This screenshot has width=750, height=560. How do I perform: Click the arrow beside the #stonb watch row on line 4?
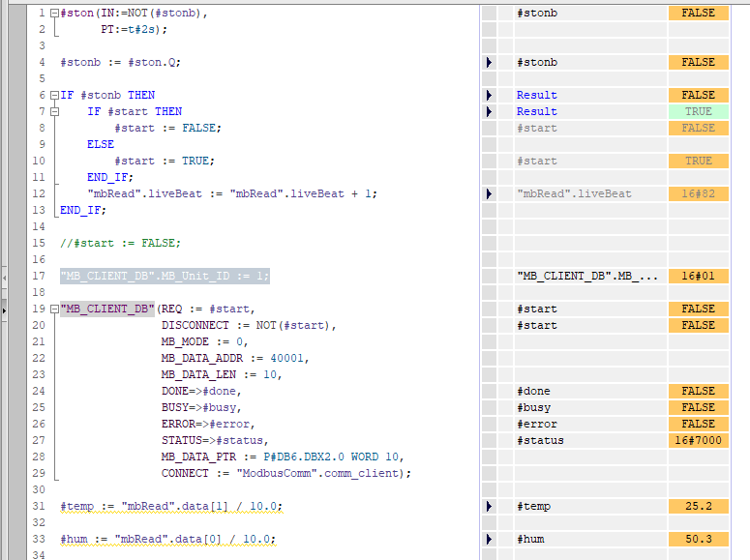pyautogui.click(x=490, y=62)
